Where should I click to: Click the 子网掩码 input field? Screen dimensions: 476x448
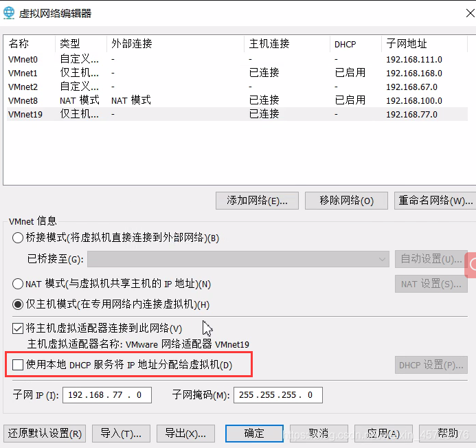tap(277, 395)
